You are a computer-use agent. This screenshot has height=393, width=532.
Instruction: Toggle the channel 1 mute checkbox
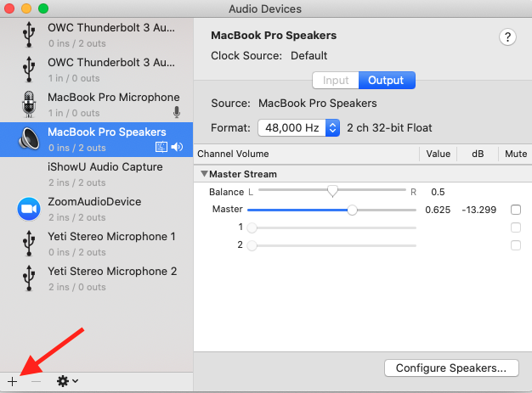[515, 227]
